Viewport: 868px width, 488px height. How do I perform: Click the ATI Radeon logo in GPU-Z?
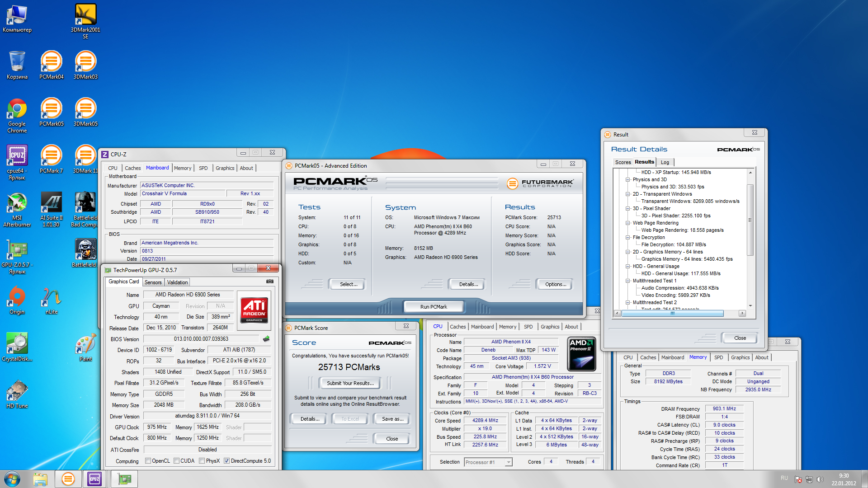254,310
